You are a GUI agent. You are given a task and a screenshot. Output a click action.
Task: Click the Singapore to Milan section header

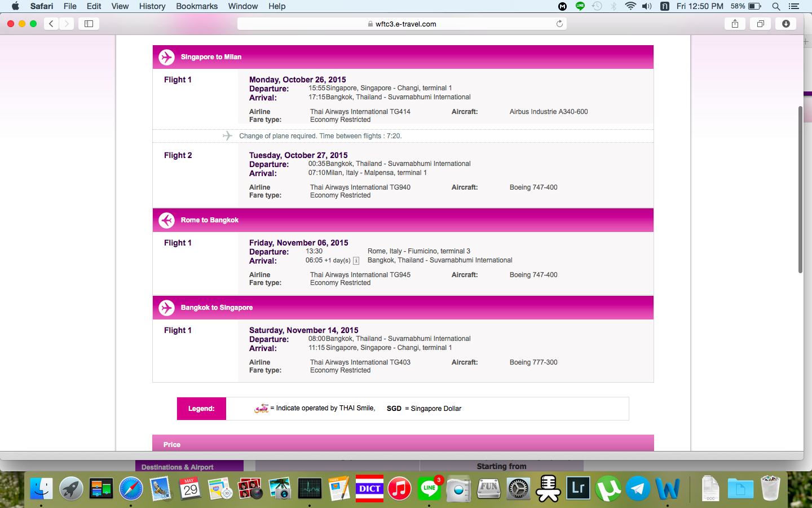[403, 57]
